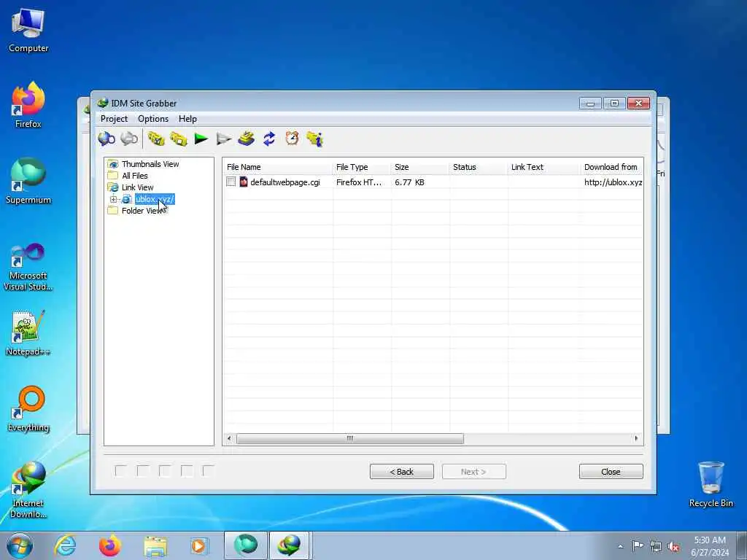Click the globe-with-magnifier explore site toolbar icon
Image resolution: width=747 pixels, height=560 pixels.
pos(107,139)
